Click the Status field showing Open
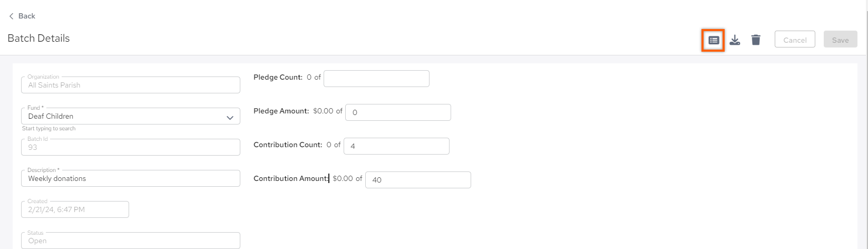The image size is (868, 249). click(131, 241)
